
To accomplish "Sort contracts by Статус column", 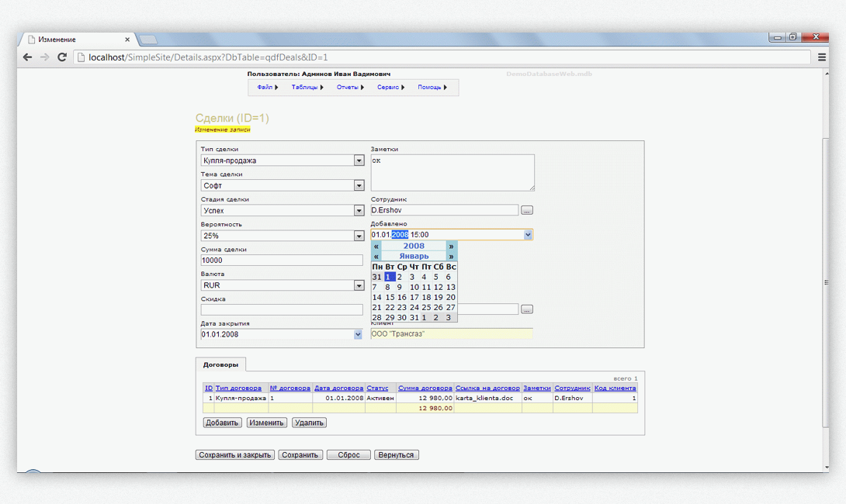I will pyautogui.click(x=378, y=388).
